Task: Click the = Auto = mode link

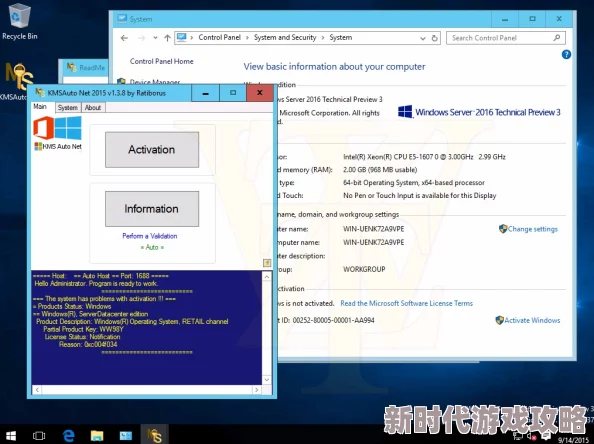Action: coord(152,247)
